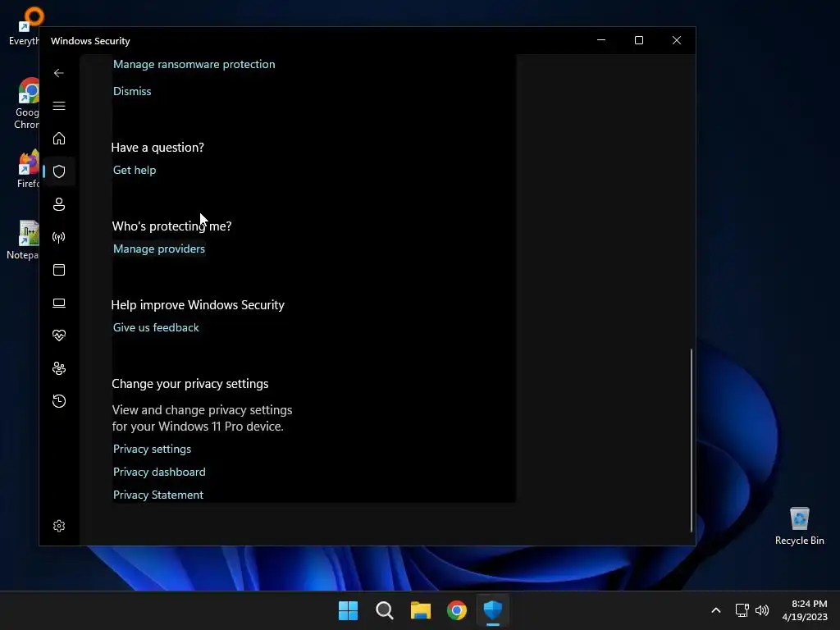Open Device performance & health heart icon
This screenshot has height=630, width=840.
(x=59, y=336)
